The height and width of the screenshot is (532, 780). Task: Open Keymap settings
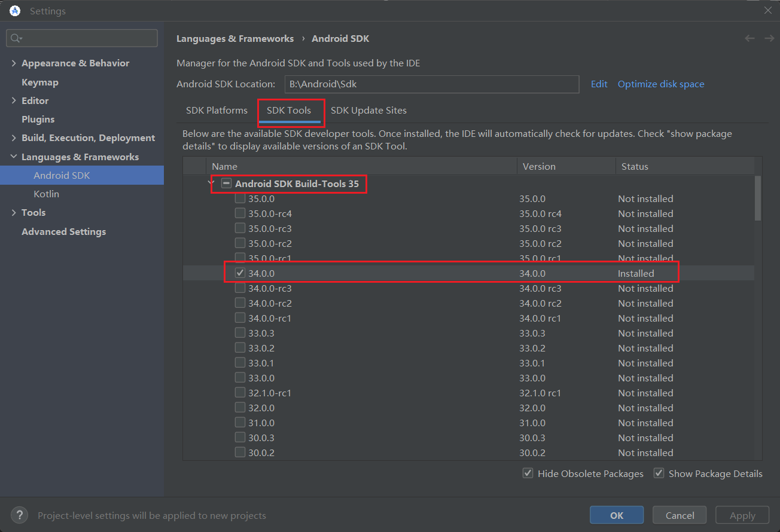click(x=40, y=82)
